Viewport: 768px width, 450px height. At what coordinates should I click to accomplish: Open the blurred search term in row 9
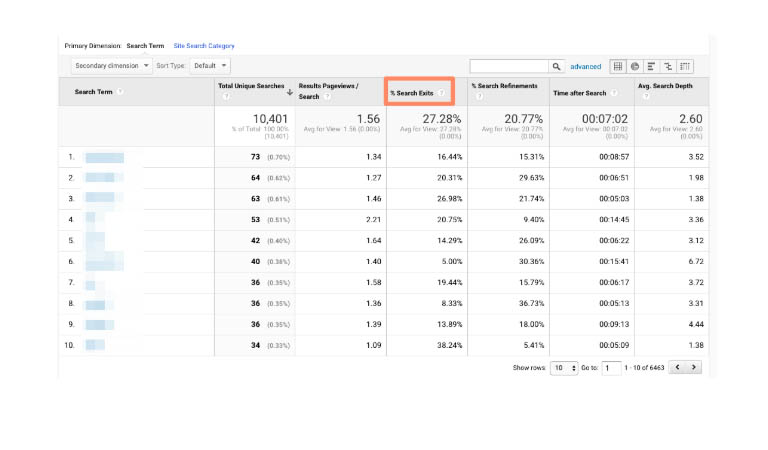coord(99,324)
